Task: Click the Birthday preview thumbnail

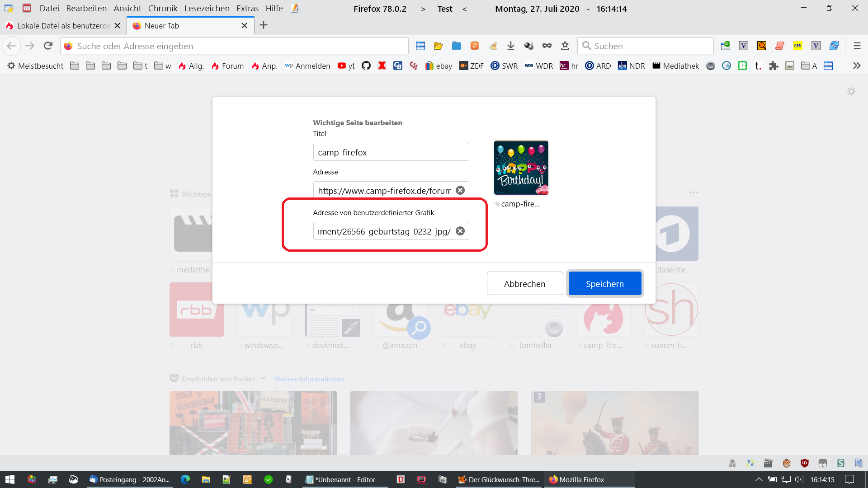Action: (x=521, y=168)
